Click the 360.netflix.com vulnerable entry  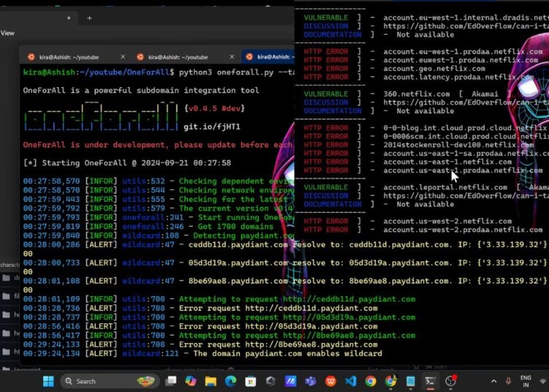coord(417,94)
